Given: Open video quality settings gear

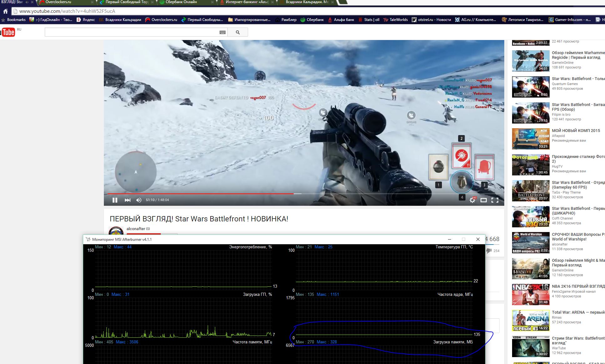Looking at the screenshot, I should pyautogui.click(x=472, y=200).
